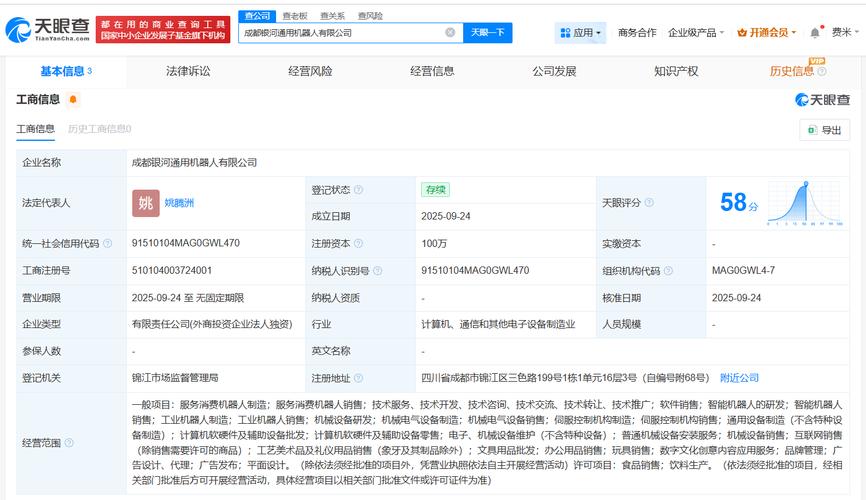The height and width of the screenshot is (500, 866).
Task: Click help icon beside 注册资本
Action: pyautogui.click(x=358, y=244)
